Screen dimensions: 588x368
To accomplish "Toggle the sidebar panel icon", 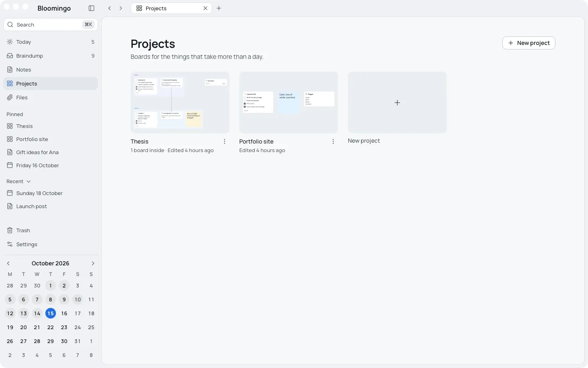I will pyautogui.click(x=91, y=8).
